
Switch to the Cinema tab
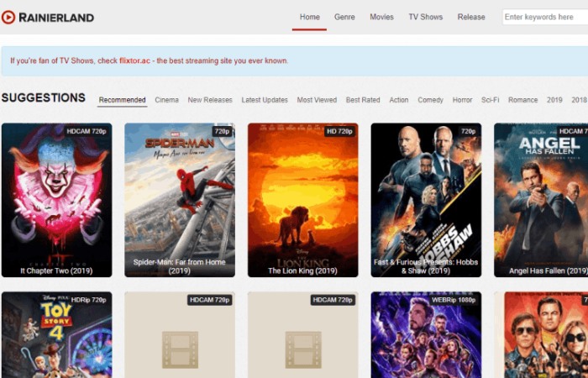[x=167, y=100]
